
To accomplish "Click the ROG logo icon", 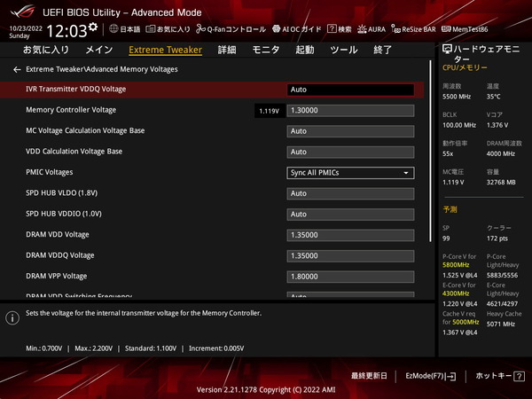I will click(22, 12).
